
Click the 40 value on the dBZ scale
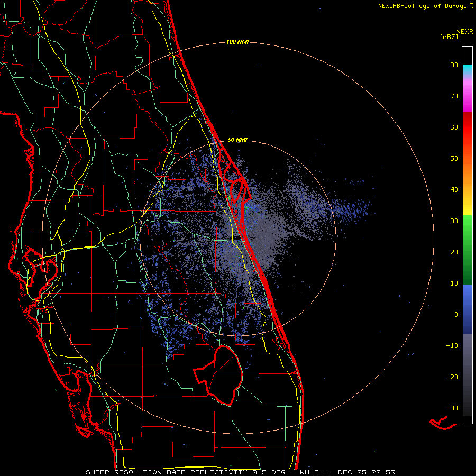[x=454, y=190]
